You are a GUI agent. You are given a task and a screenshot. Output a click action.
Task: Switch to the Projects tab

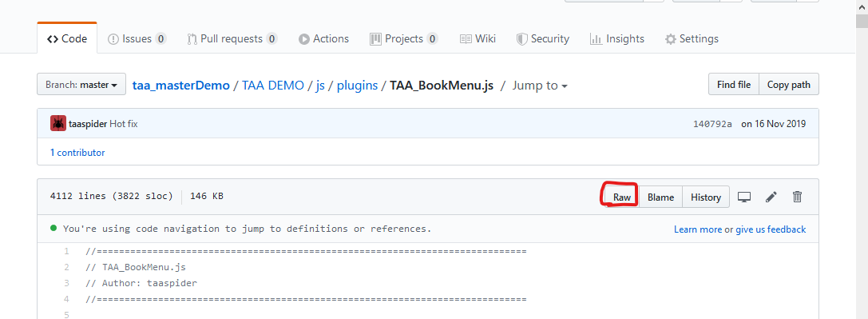click(403, 38)
